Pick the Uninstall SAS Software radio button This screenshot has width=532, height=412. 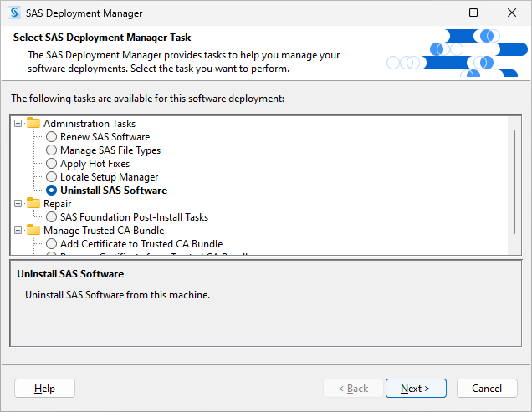[52, 191]
